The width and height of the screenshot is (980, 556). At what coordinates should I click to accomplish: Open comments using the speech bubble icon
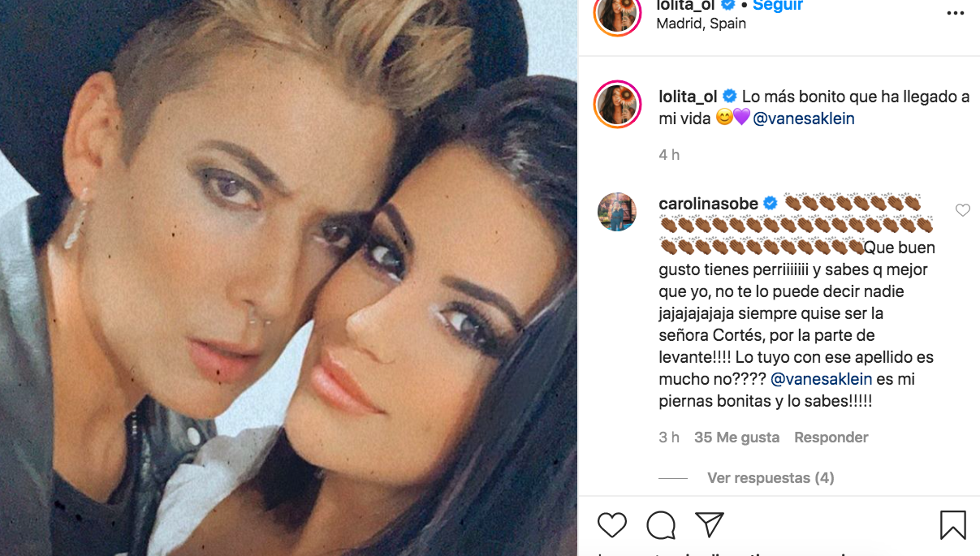[661, 525]
